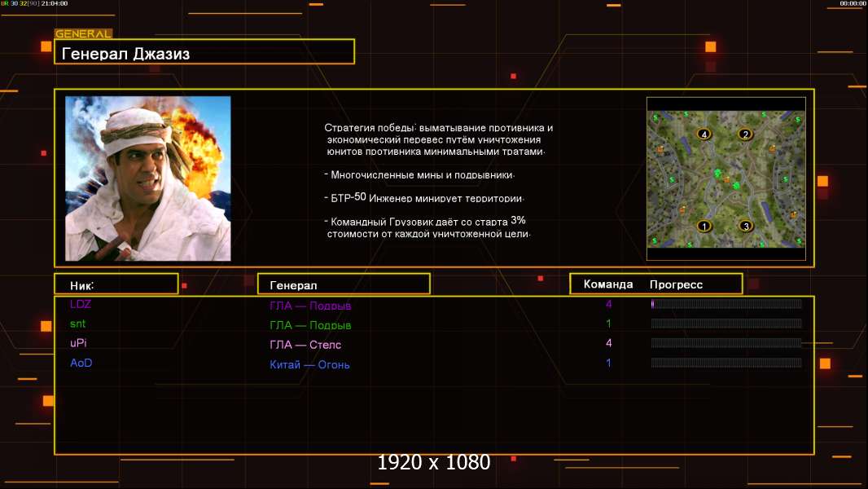Click AoD's loading progress bar
This screenshot has height=489, width=868.
pyautogui.click(x=726, y=363)
